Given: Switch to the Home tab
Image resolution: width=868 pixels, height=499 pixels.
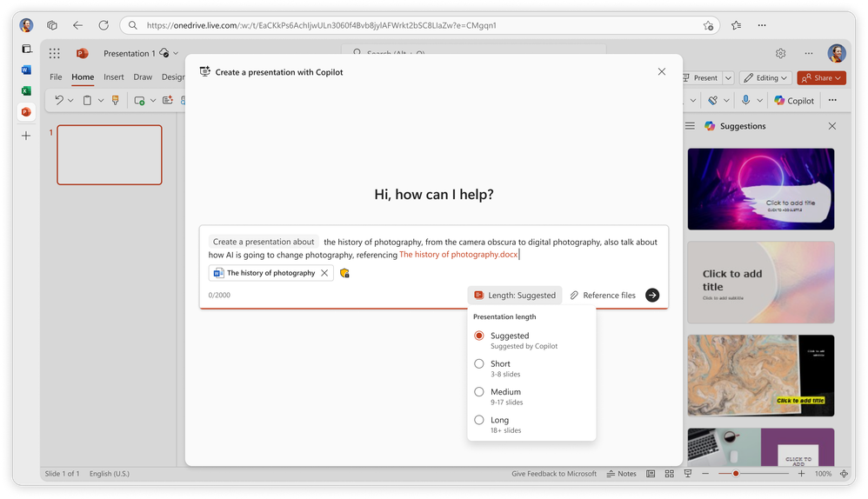Looking at the screenshot, I should pyautogui.click(x=83, y=77).
